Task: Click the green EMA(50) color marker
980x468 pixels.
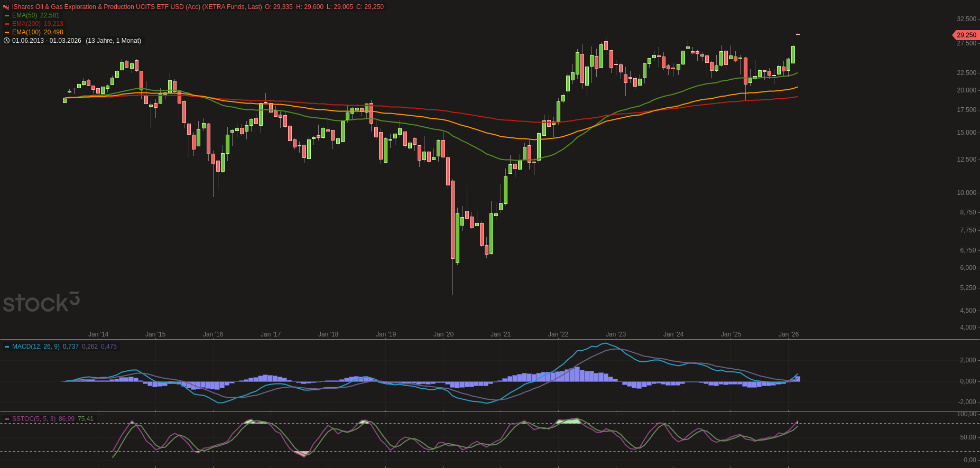Action: [7, 15]
